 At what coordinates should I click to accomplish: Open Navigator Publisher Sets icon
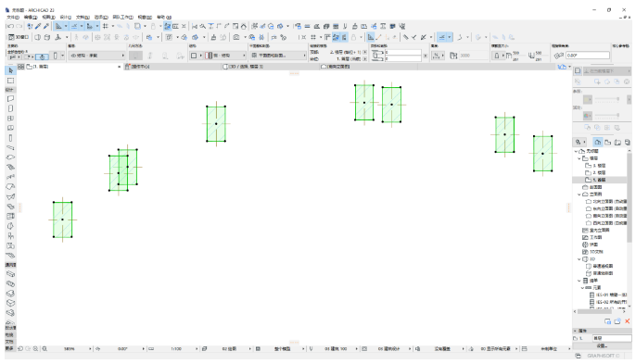[627, 143]
